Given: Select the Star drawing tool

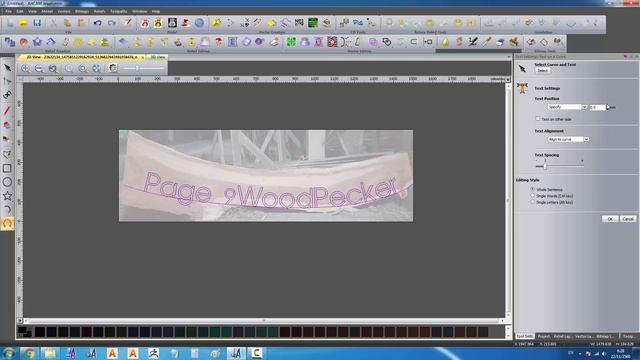Looking at the screenshot, I should coord(7,196).
